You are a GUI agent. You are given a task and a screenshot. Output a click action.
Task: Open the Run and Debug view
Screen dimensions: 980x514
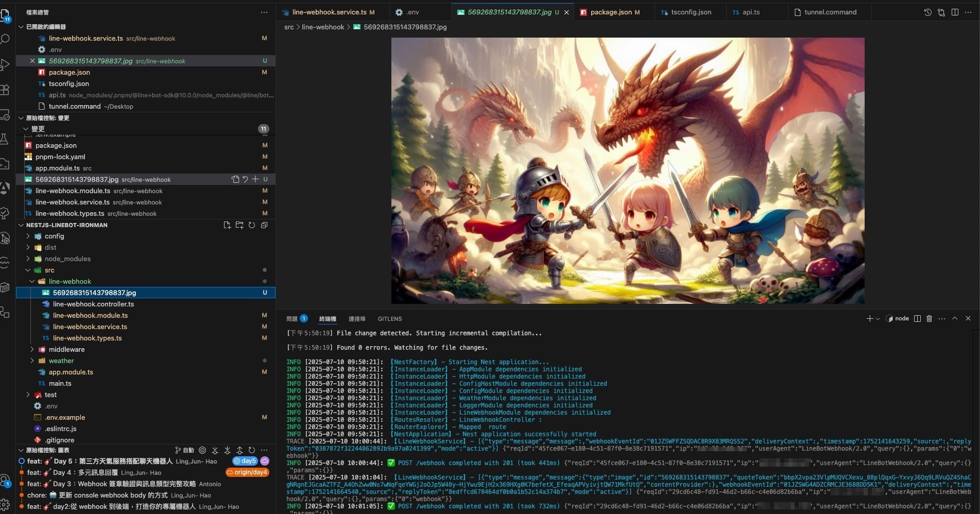tap(5, 64)
